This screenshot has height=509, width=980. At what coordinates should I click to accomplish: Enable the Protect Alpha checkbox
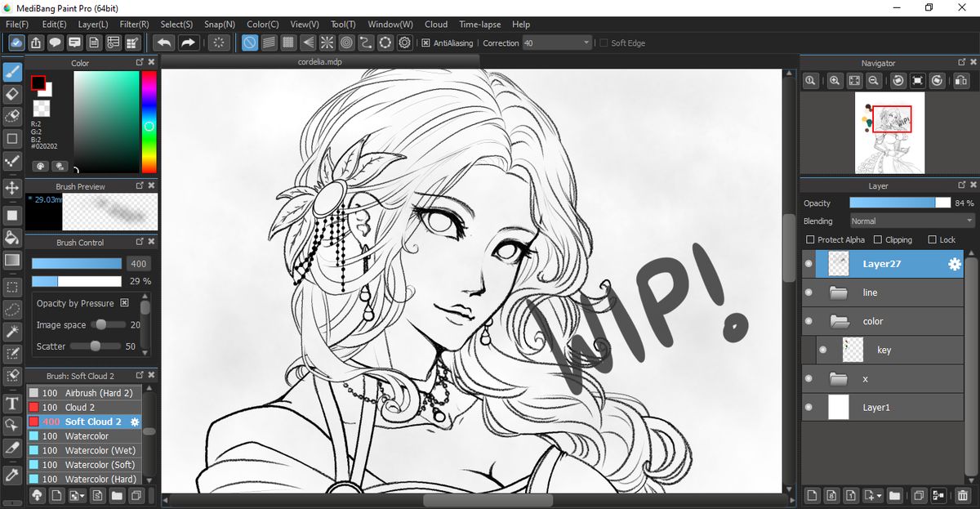pos(810,239)
